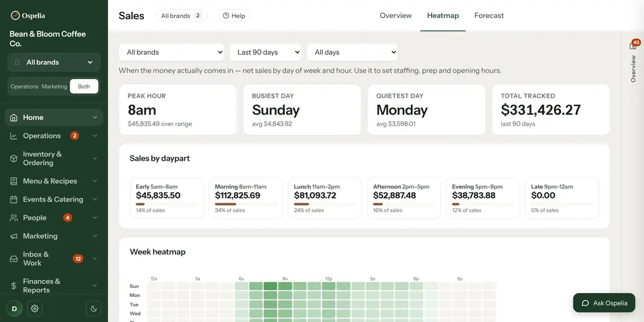The image size is (644, 322).
Task: Click the Events & Catering calendar icon
Action: coord(13,200)
